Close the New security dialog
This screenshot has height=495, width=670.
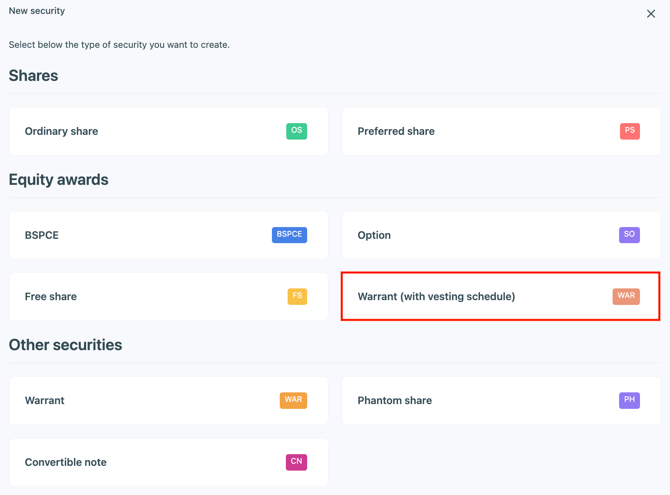651,14
